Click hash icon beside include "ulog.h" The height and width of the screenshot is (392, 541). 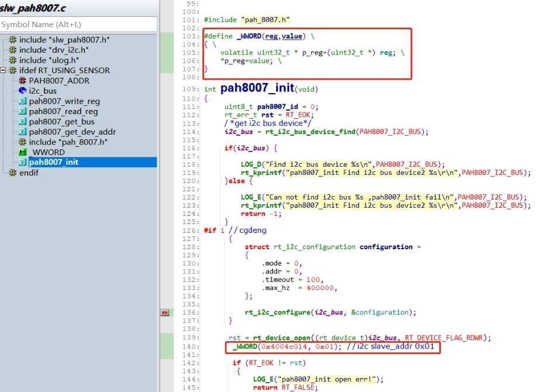click(13, 60)
